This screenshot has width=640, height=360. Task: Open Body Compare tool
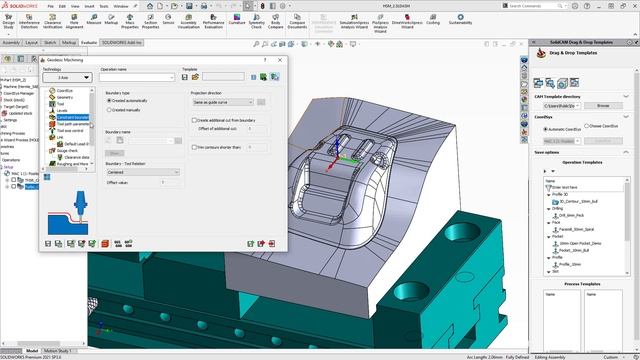click(x=276, y=21)
